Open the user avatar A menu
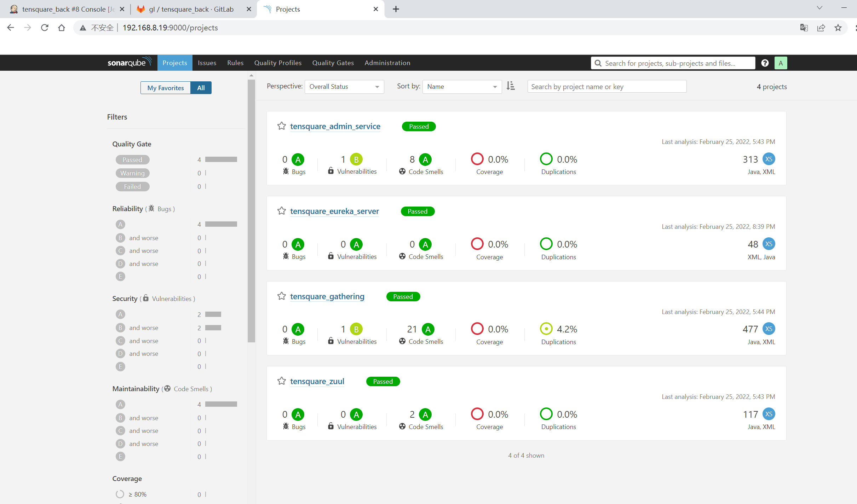The width and height of the screenshot is (857, 504). 781,63
